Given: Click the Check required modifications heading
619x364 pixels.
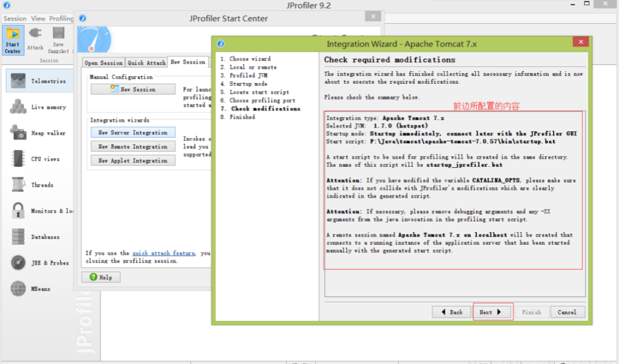Looking at the screenshot, I should click(x=390, y=60).
